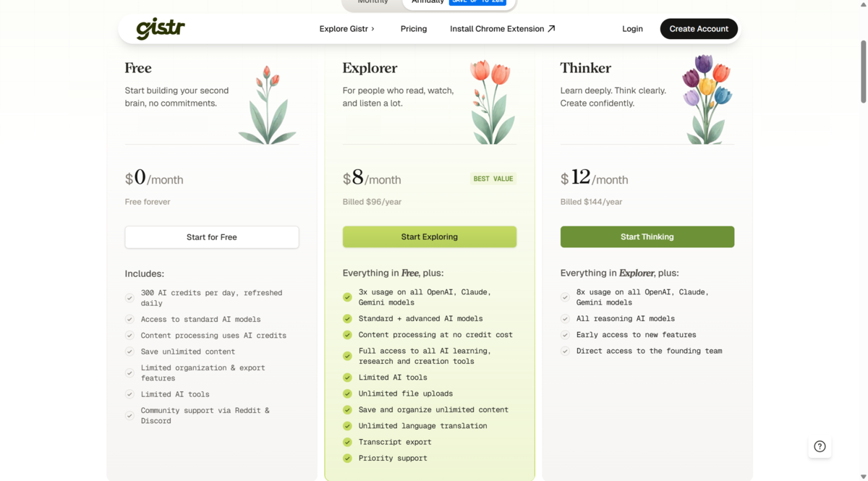Click the page vertical scrollbar
The image size is (868, 481).
coord(863,72)
